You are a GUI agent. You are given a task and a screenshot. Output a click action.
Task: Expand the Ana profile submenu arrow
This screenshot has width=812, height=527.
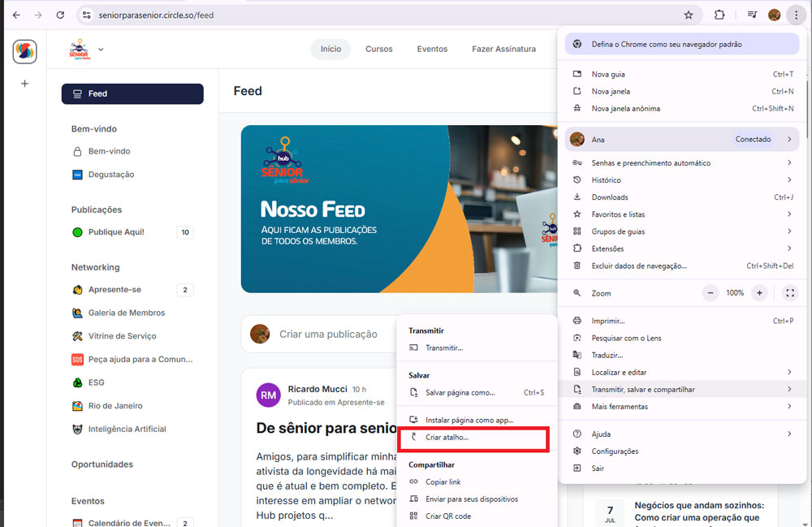789,139
